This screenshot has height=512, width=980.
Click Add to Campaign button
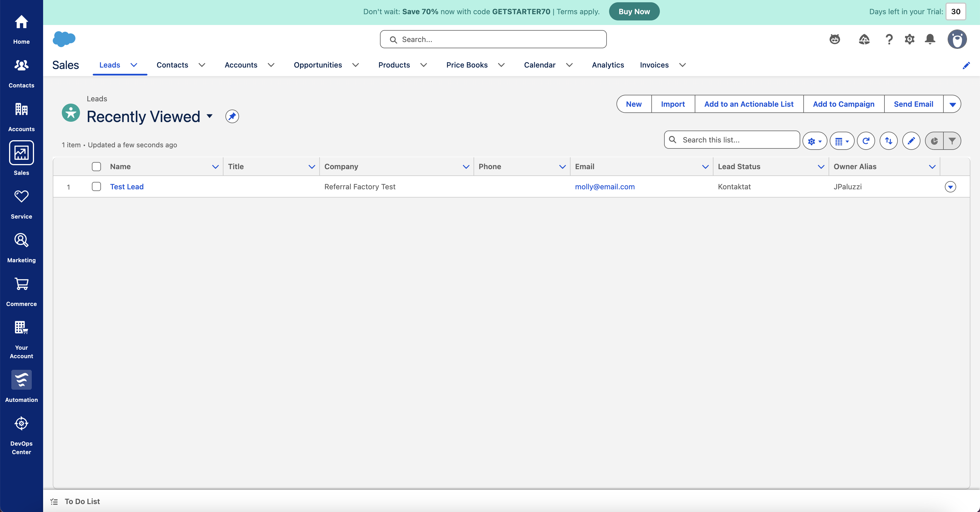click(844, 104)
